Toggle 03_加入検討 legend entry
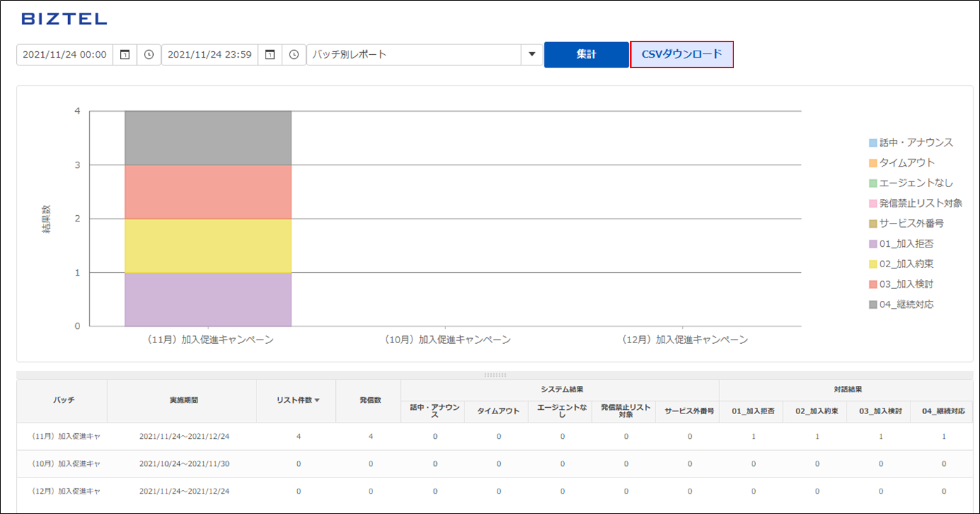 point(901,284)
